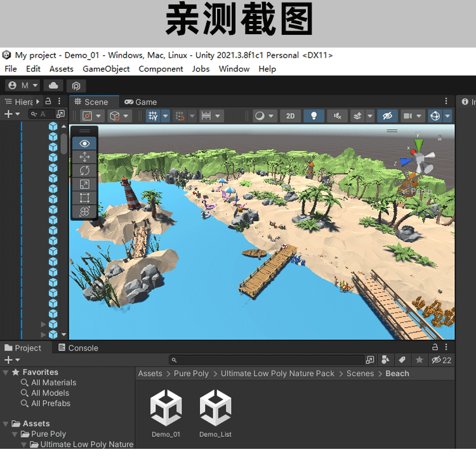
Task: Select the Move tool
Action: coord(84,157)
